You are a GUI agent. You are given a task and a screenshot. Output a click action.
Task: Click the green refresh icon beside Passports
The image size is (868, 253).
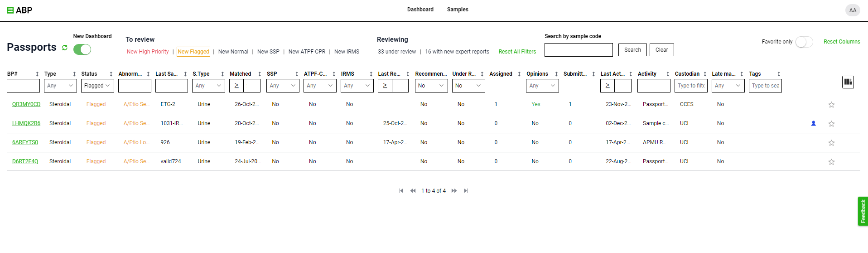coord(65,48)
